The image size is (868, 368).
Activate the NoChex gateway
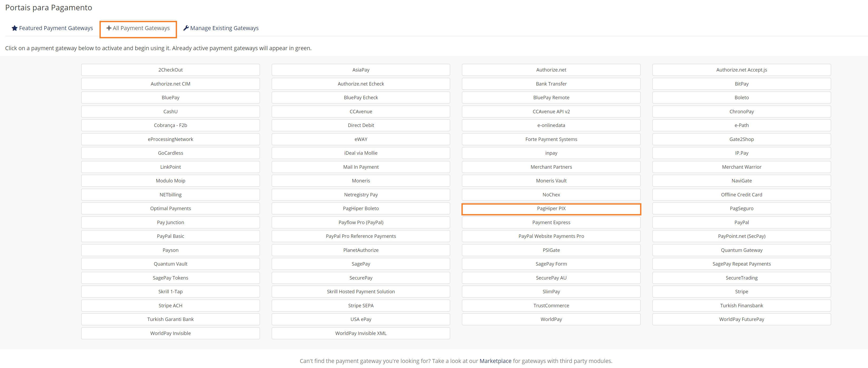tap(551, 195)
